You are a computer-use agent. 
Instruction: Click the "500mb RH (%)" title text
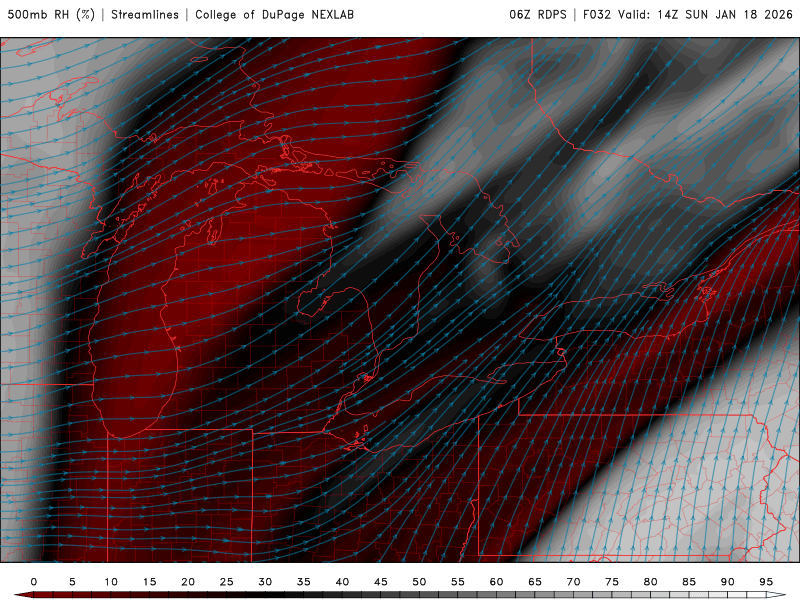coord(51,14)
